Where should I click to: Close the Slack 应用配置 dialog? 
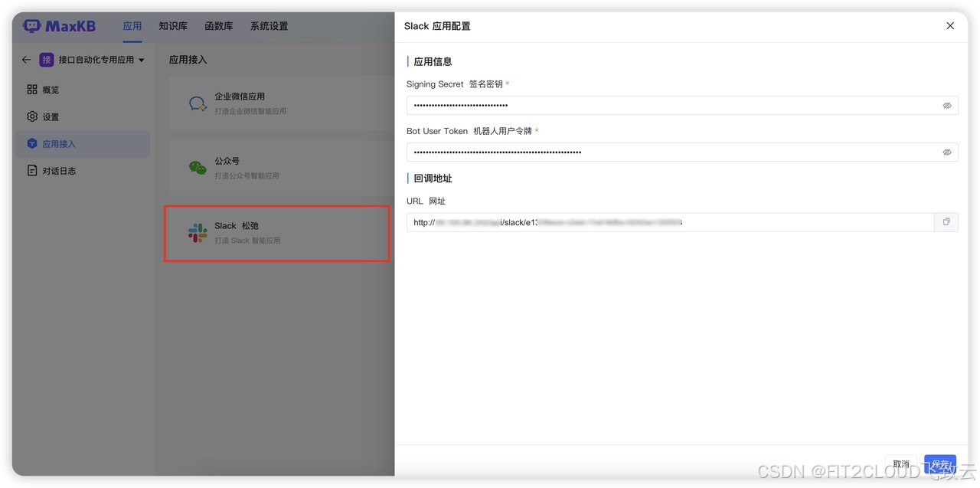click(x=950, y=26)
